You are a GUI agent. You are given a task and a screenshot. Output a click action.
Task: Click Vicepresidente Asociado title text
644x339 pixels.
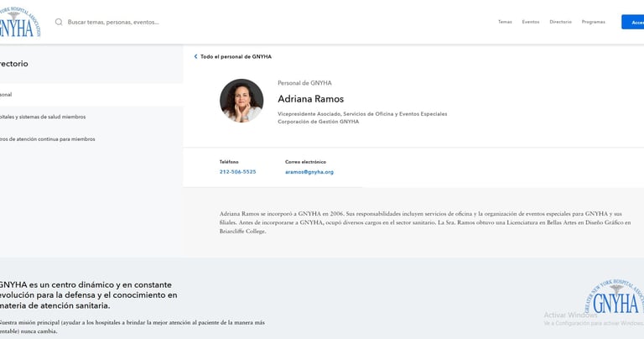(x=362, y=114)
